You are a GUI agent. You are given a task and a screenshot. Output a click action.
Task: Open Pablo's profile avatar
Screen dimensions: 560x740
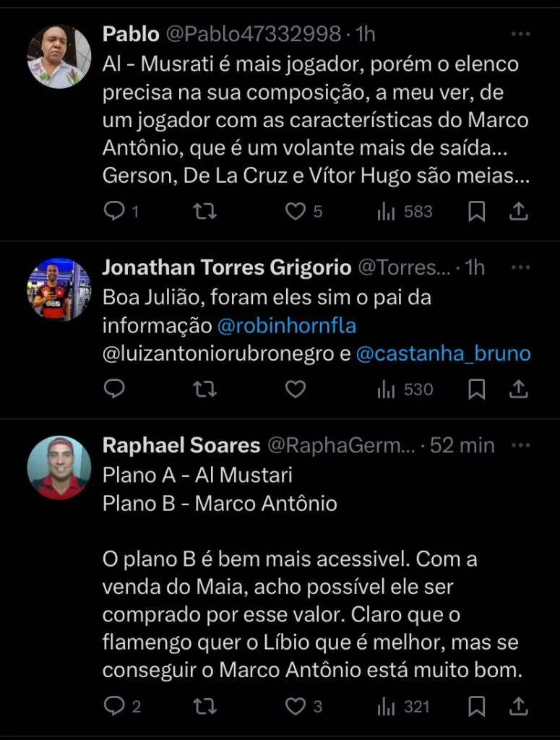click(59, 56)
